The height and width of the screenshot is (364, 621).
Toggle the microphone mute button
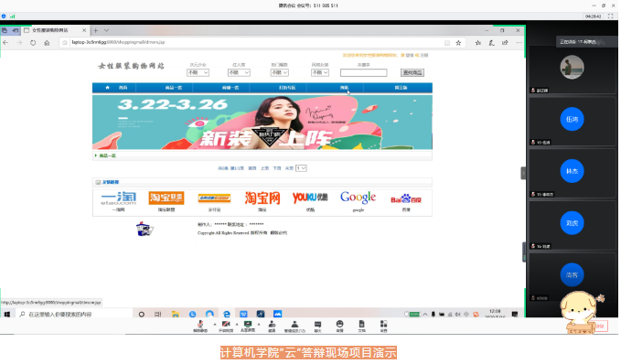(x=200, y=327)
